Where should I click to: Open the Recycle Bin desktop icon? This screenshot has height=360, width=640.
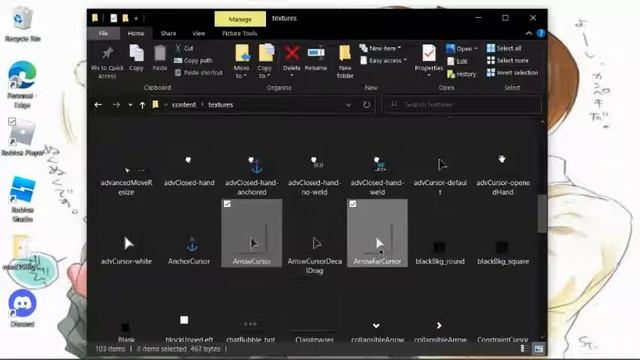tap(23, 25)
